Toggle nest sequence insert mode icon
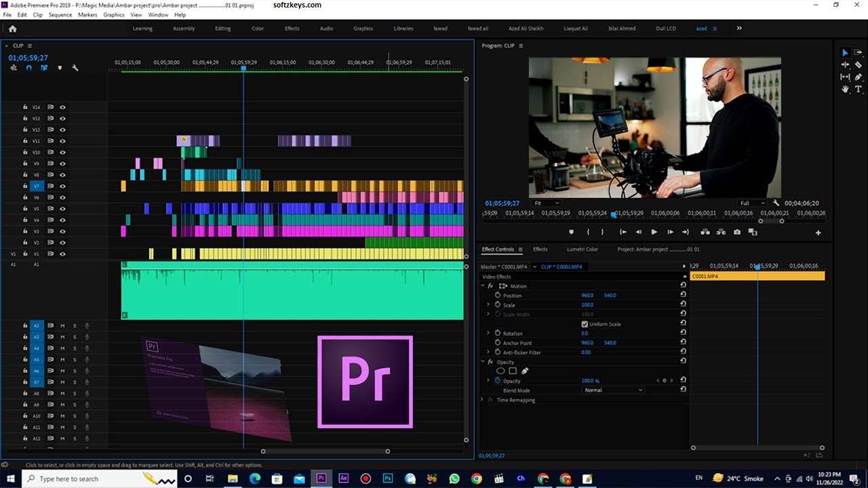The width and height of the screenshot is (868, 488). click(x=14, y=68)
